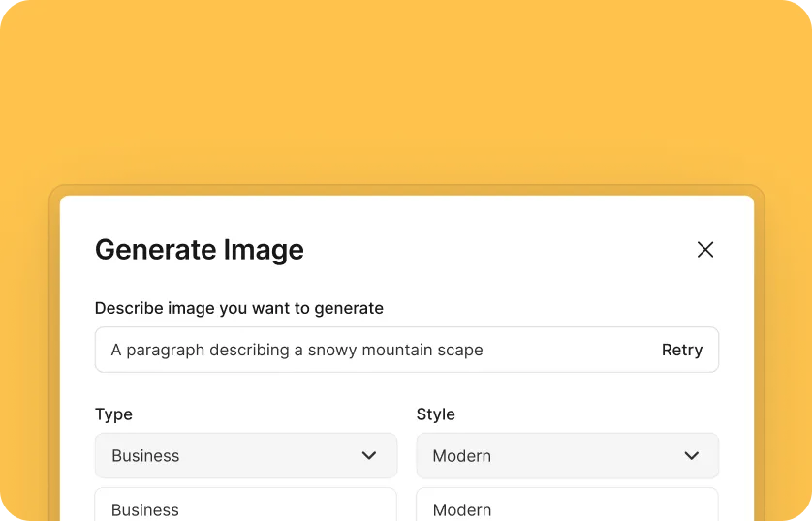This screenshot has width=812, height=521.
Task: Click the Type field label
Action: click(113, 414)
